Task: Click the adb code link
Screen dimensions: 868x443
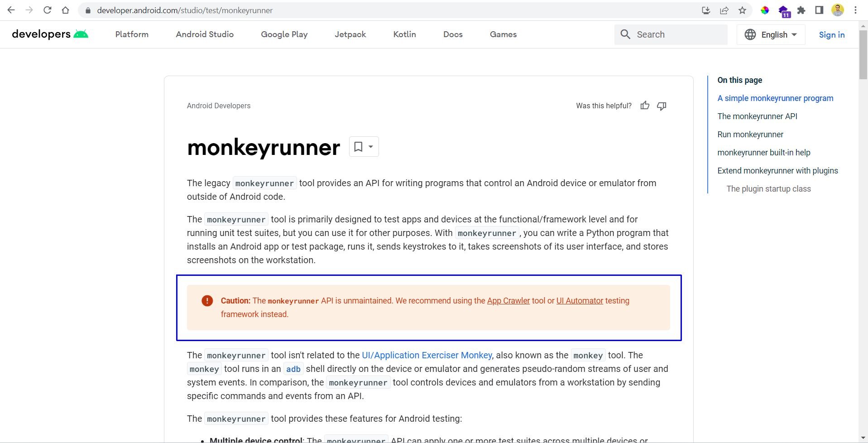Action: click(x=293, y=369)
